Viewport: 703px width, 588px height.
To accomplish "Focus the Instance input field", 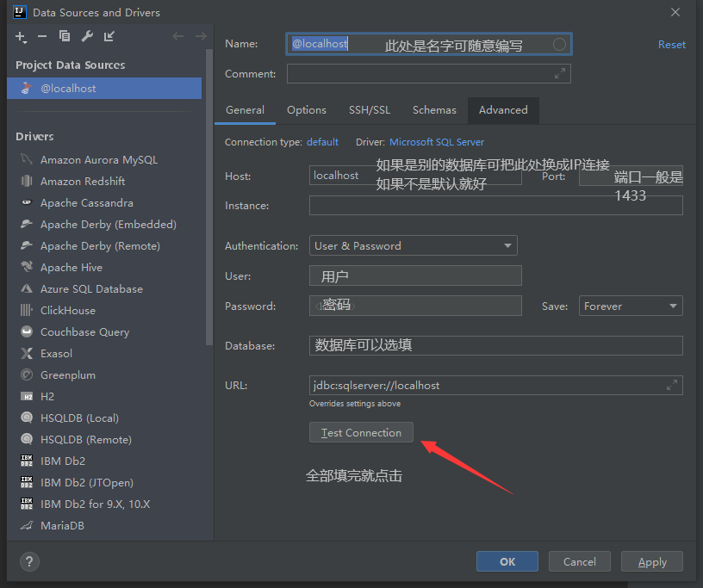I will (496, 205).
